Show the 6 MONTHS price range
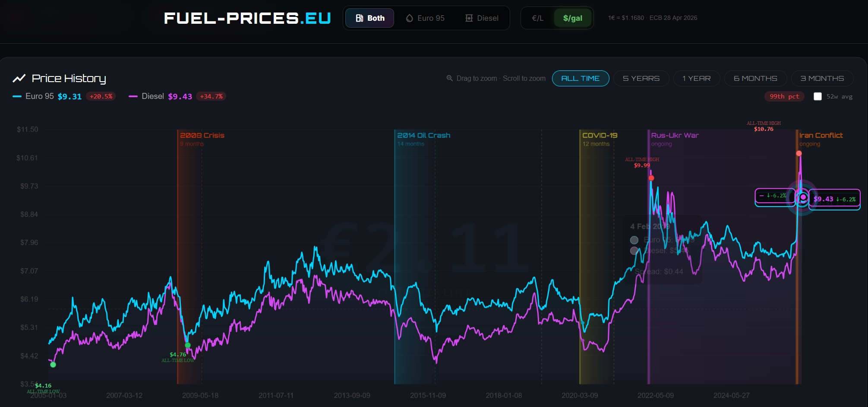Screen dimensions: 868x407 [x=756, y=78]
